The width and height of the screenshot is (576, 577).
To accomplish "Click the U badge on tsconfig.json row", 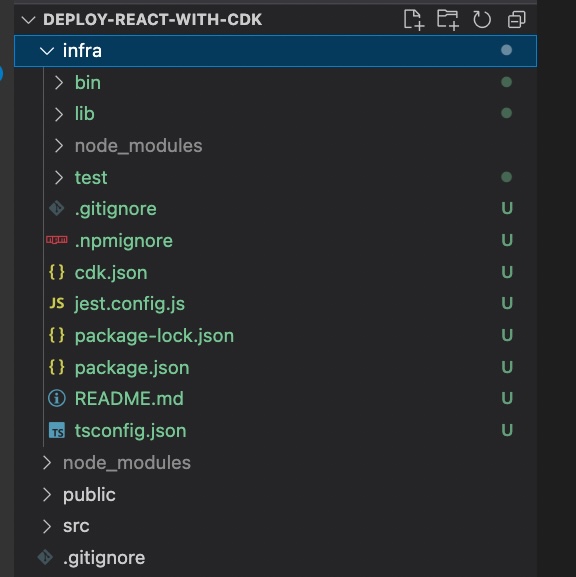I will [507, 430].
